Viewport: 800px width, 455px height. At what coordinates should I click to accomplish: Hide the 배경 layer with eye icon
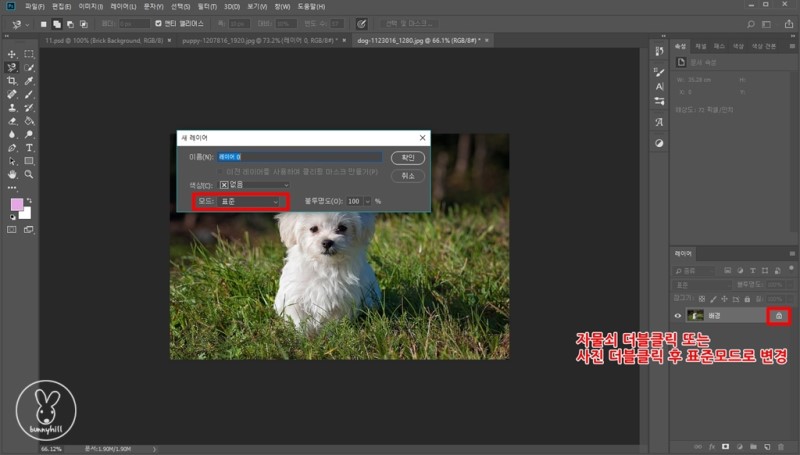click(x=678, y=316)
